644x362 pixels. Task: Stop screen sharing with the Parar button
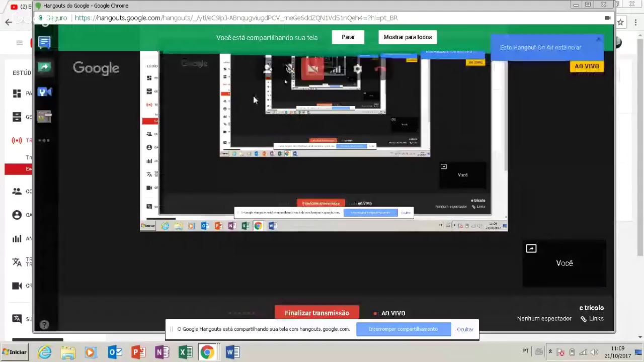[x=348, y=37]
